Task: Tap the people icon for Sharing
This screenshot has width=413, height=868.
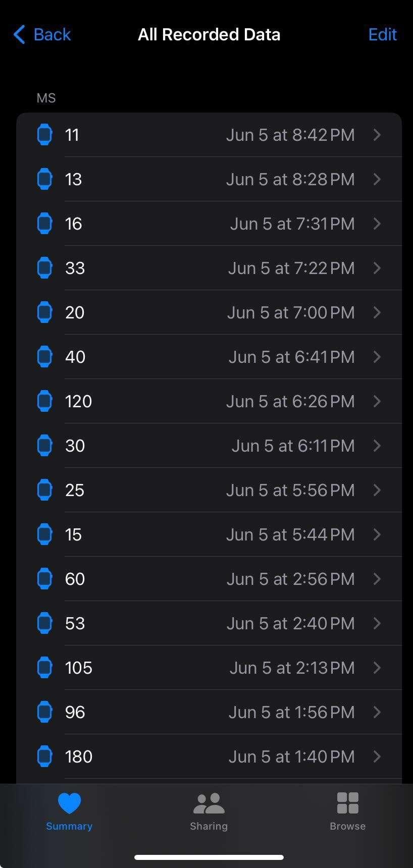Action: (209, 803)
